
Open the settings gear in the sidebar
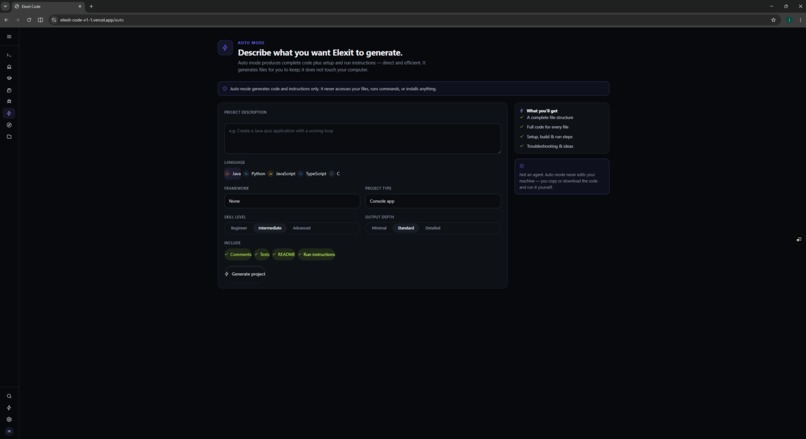click(x=9, y=419)
